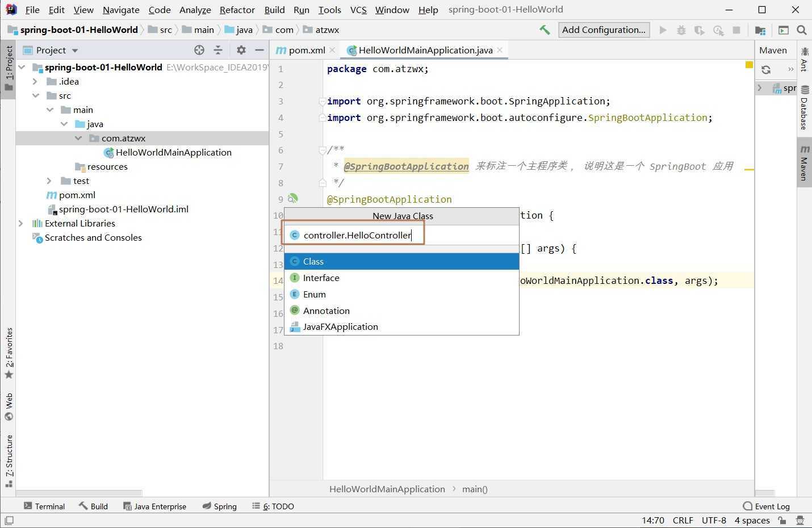
Task: Open the Ant tool window
Action: coord(804,59)
